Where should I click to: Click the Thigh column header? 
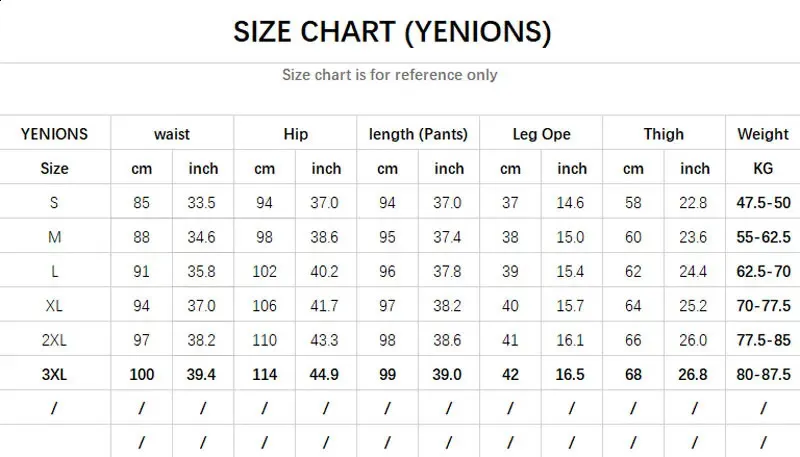[664, 134]
